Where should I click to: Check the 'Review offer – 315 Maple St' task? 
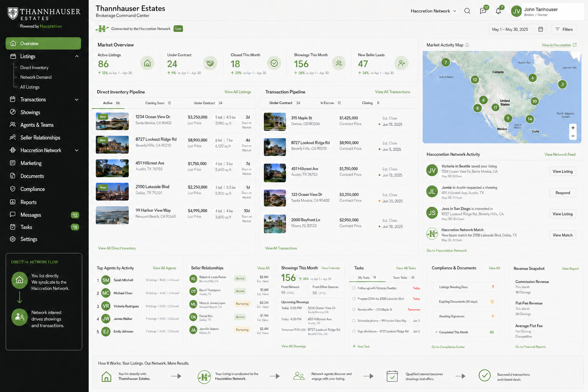[354, 310]
